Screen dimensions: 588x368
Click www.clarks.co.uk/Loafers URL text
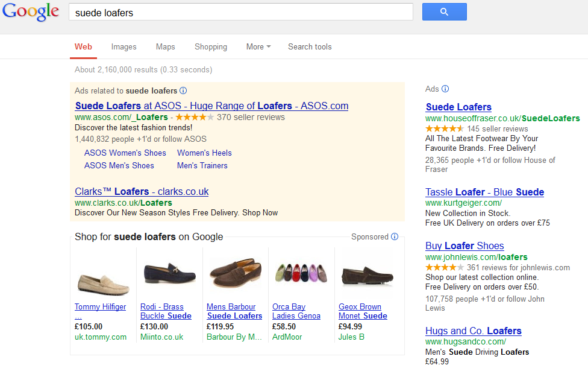[124, 203]
